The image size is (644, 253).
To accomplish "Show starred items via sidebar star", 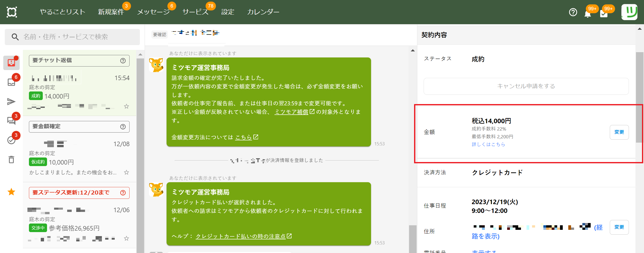I will [x=11, y=192].
